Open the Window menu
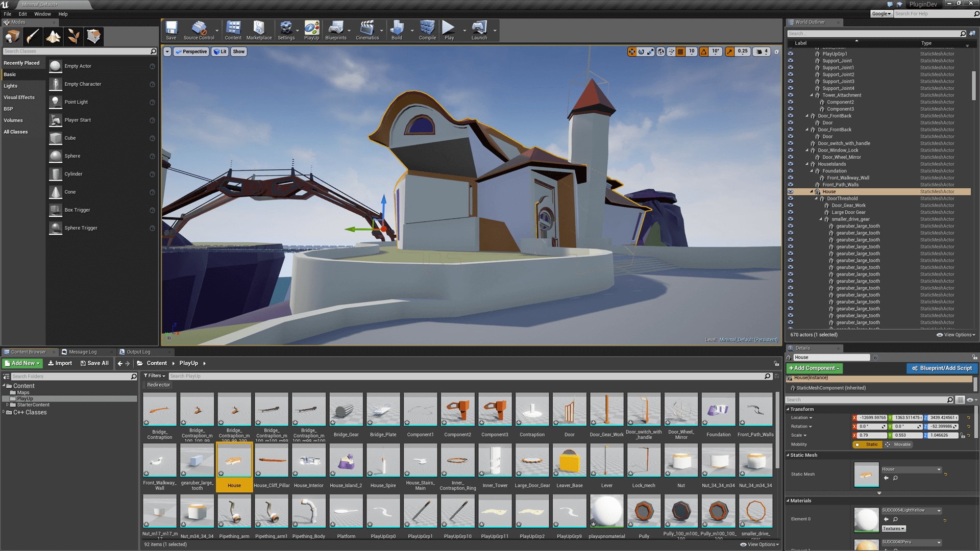Image resolution: width=980 pixels, height=551 pixels. point(42,14)
